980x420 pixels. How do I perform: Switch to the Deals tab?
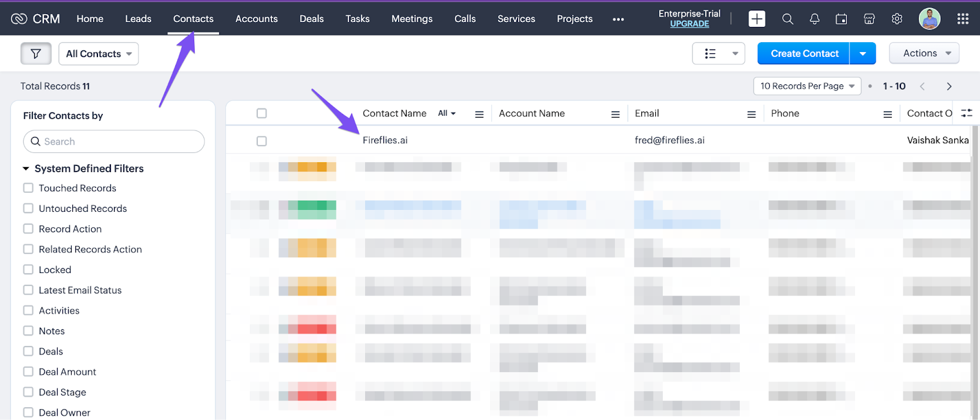click(x=311, y=19)
